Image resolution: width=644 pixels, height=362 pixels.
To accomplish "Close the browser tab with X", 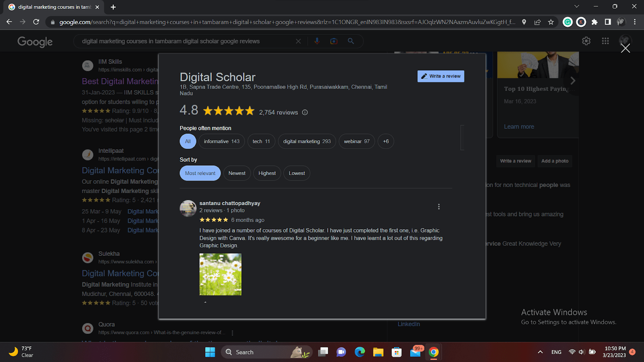I will click(x=97, y=7).
